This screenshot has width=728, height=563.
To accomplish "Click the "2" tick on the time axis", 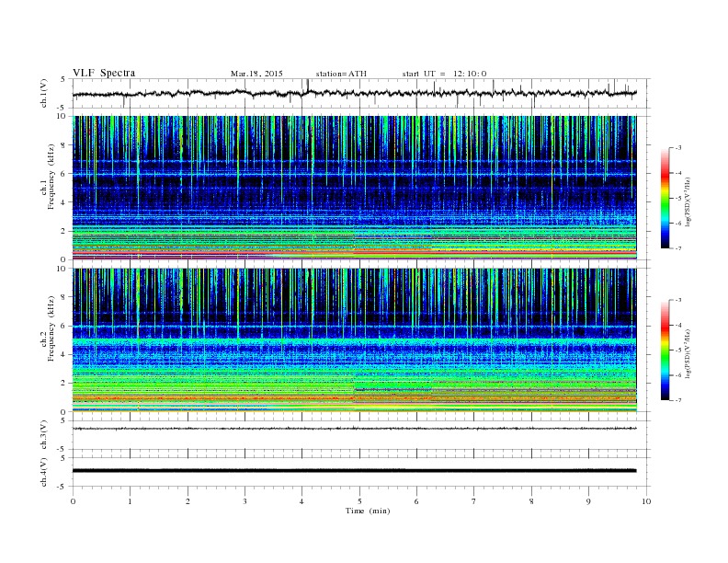I will 188,501.
